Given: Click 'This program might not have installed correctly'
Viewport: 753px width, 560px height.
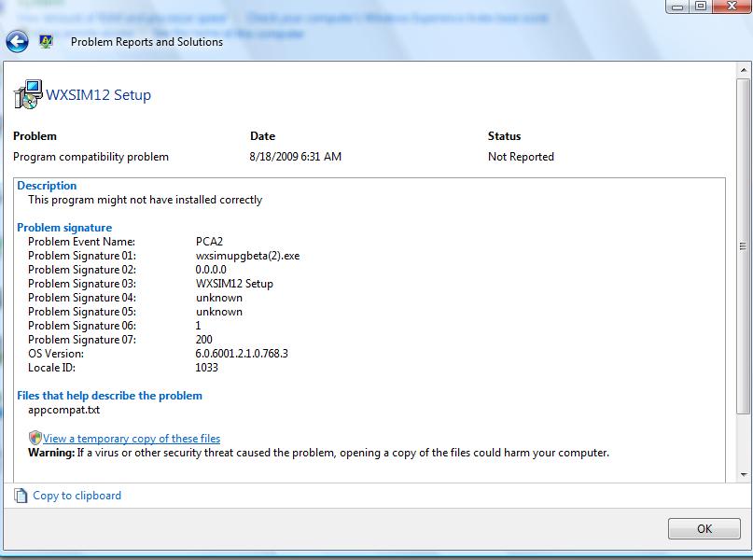Looking at the screenshot, I should point(145,200).
